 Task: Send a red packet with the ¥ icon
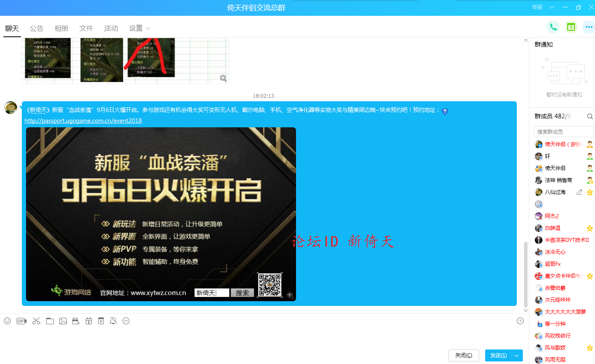click(101, 321)
